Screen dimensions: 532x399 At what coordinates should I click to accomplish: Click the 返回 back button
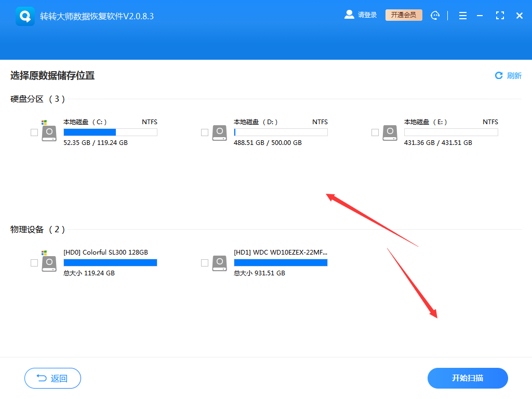pyautogui.click(x=52, y=378)
